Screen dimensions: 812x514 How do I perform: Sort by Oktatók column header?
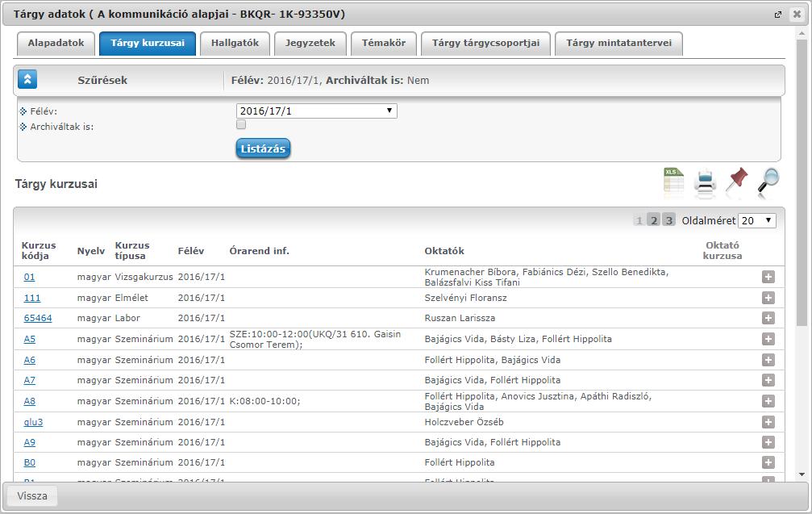pyautogui.click(x=444, y=251)
